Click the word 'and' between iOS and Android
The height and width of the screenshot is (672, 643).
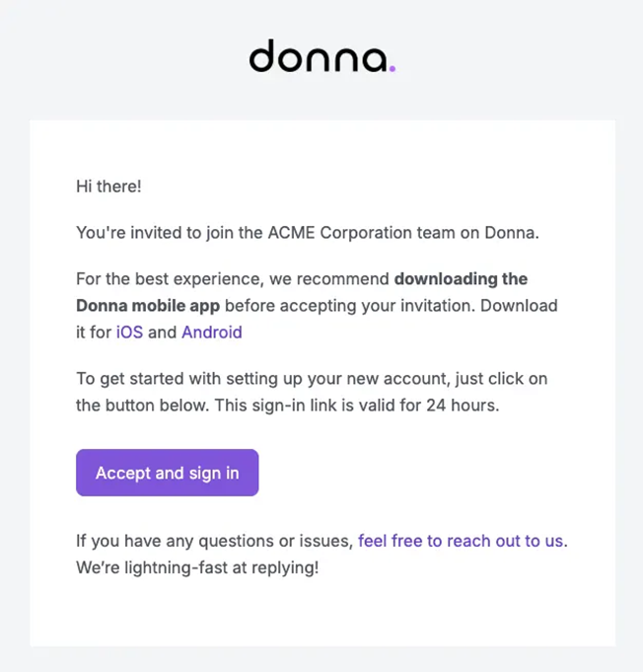click(162, 333)
